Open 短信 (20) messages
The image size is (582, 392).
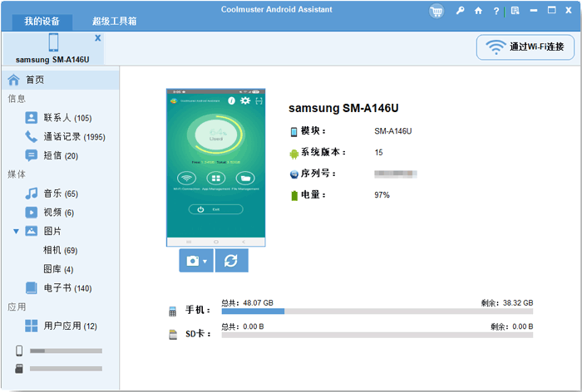(61, 156)
